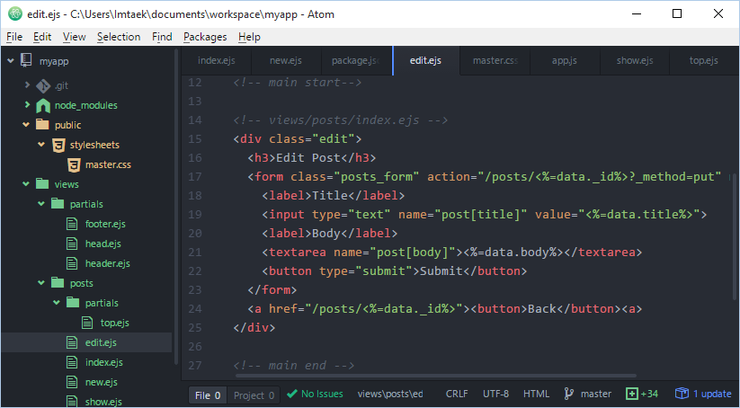This screenshot has height=408, width=740.
Task: Switch to the show.ejs tab
Action: pos(634,61)
